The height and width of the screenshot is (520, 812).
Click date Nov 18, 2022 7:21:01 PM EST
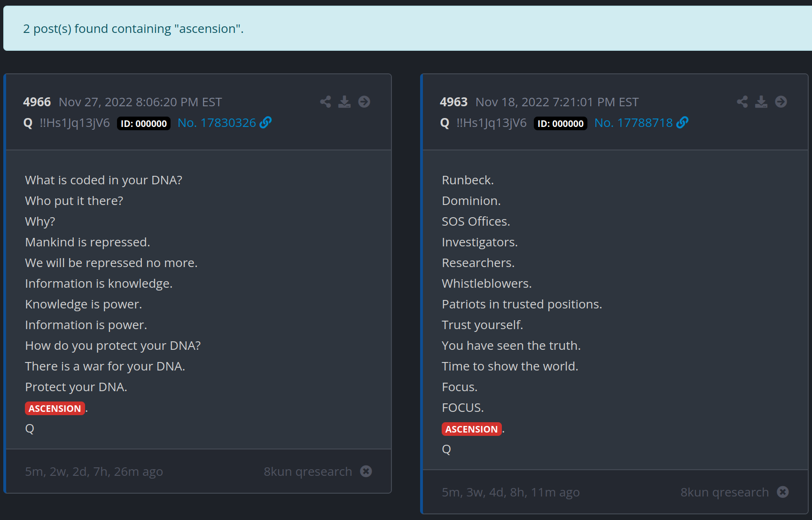coord(557,102)
